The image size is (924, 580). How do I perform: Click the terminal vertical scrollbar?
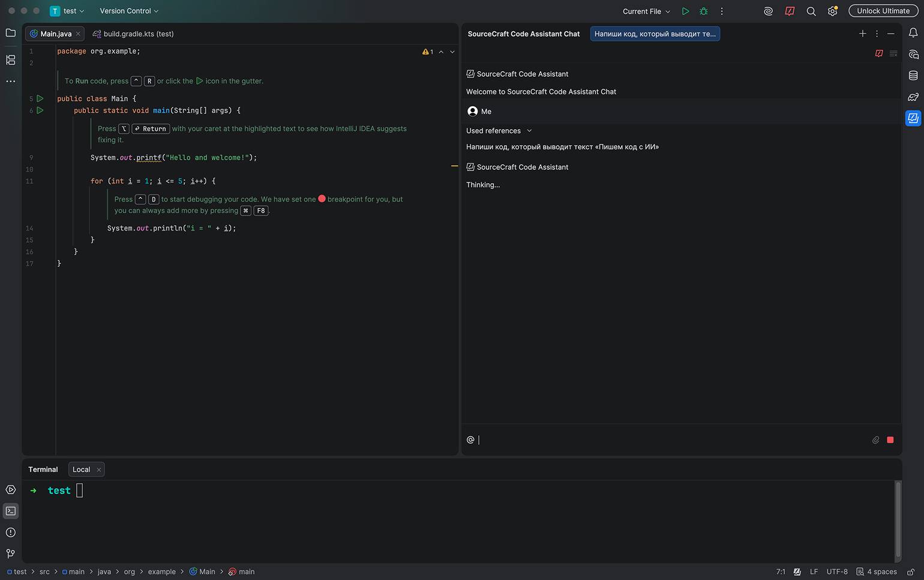point(898,519)
